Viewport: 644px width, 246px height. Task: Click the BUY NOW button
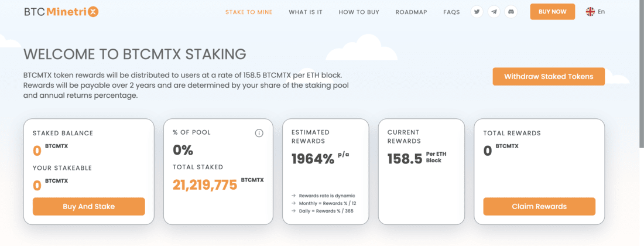coord(553,12)
